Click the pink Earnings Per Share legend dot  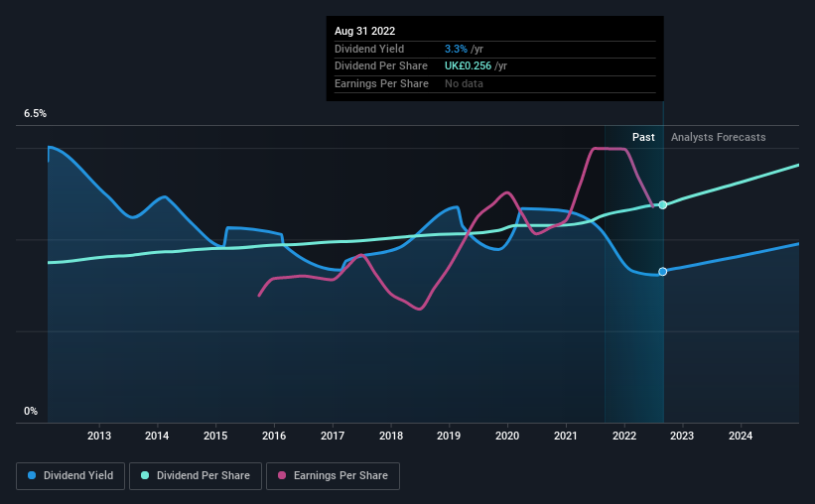[x=282, y=475]
